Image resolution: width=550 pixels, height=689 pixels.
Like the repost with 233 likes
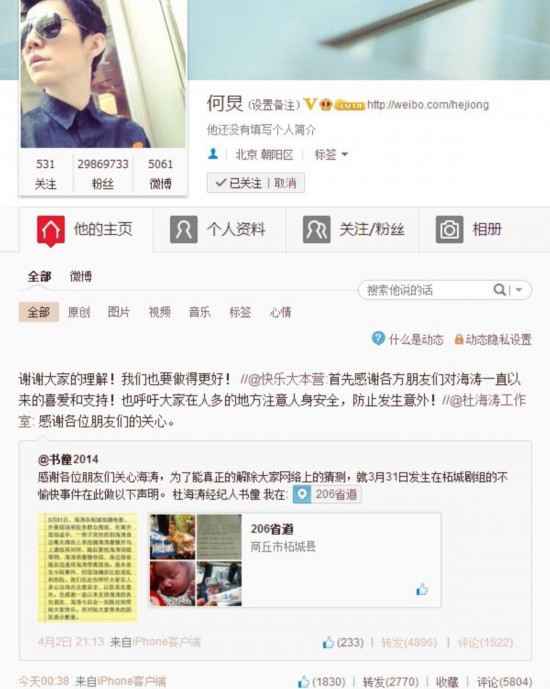[328, 642]
